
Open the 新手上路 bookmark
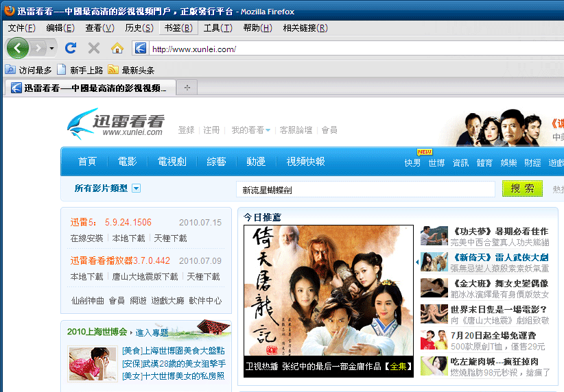tap(80, 70)
